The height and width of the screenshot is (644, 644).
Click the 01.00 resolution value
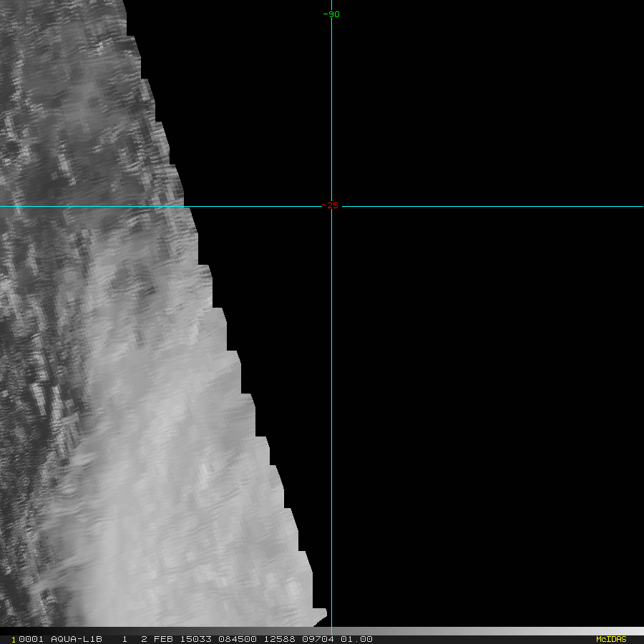[x=356, y=639]
